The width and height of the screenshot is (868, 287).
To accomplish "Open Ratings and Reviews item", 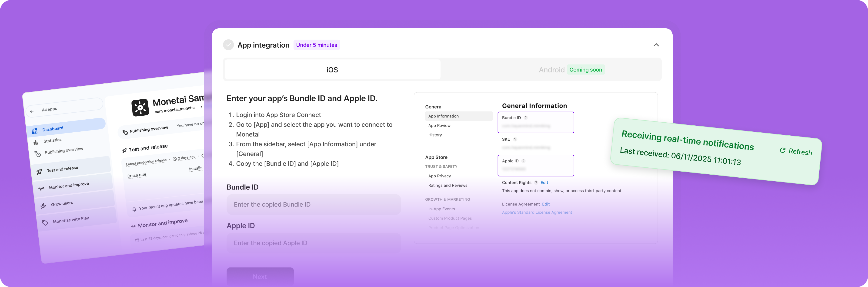I will pyautogui.click(x=447, y=185).
